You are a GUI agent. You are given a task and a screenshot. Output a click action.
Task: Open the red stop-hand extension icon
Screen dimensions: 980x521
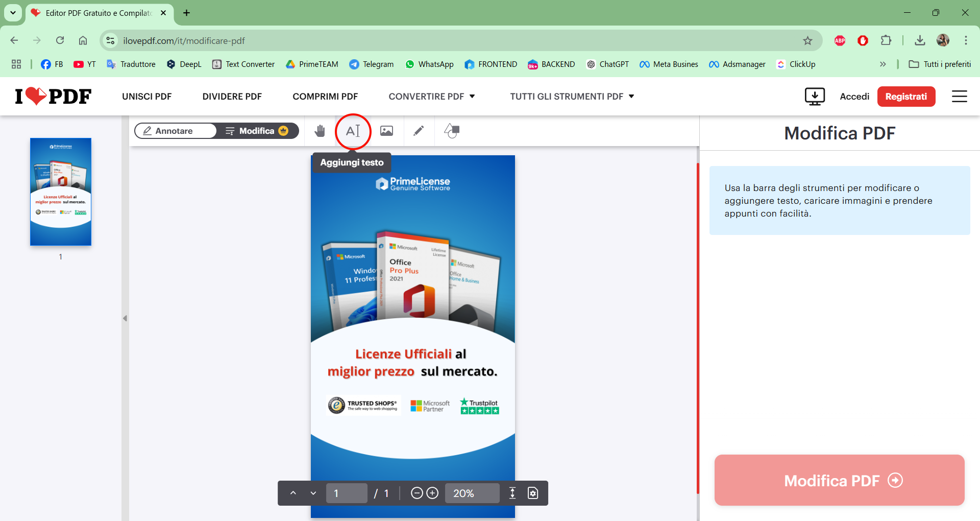click(863, 41)
